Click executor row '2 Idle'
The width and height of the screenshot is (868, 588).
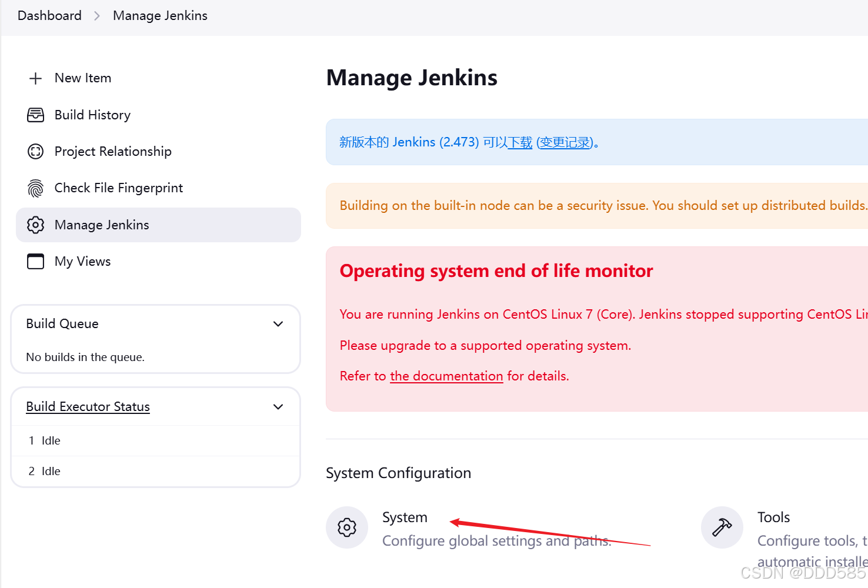tap(156, 472)
